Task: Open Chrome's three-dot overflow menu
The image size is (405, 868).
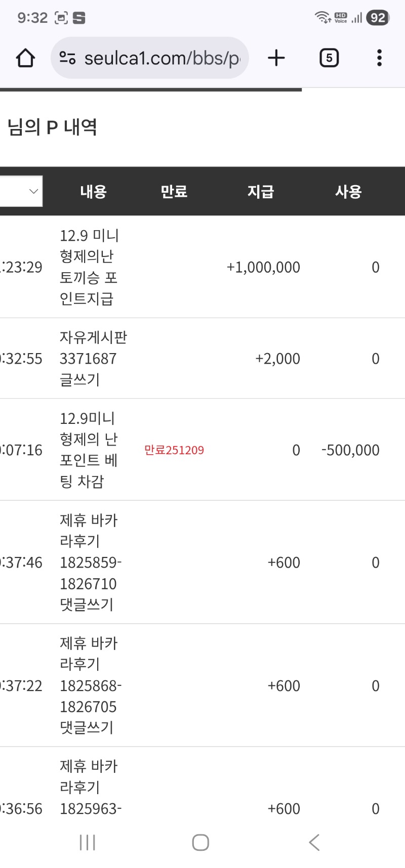Action: pos(379,58)
